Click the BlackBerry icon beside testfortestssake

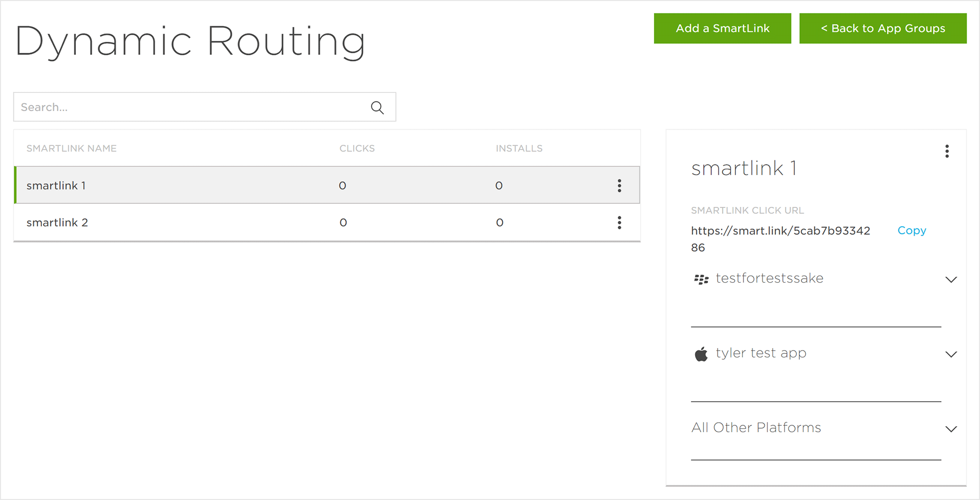pyautogui.click(x=701, y=279)
